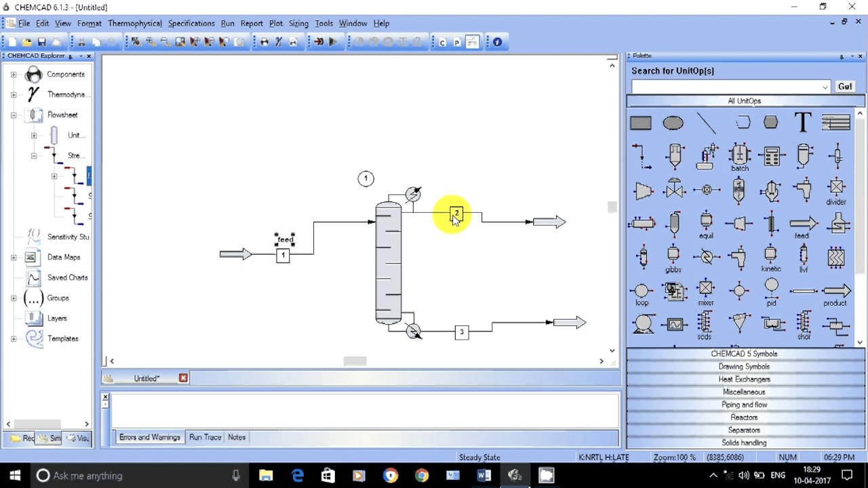Click the blue info toolbar icon
The height and width of the screenshot is (488, 868).
pos(497,42)
